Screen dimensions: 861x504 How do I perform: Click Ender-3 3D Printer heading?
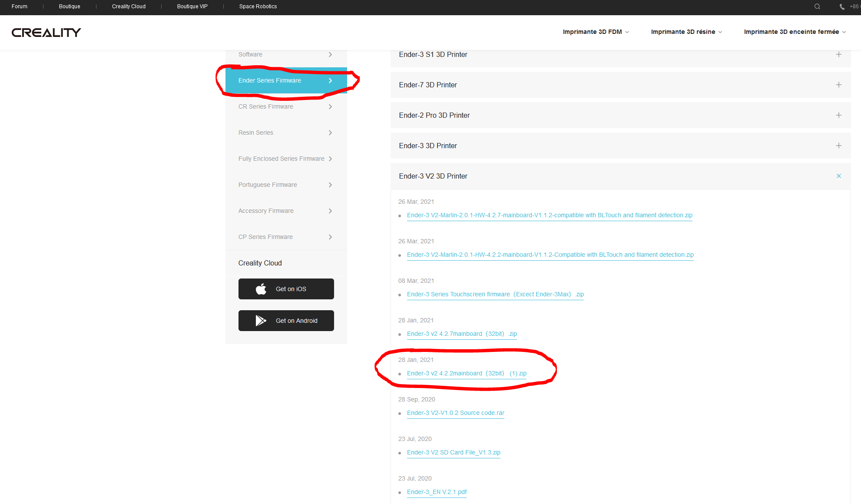point(428,146)
